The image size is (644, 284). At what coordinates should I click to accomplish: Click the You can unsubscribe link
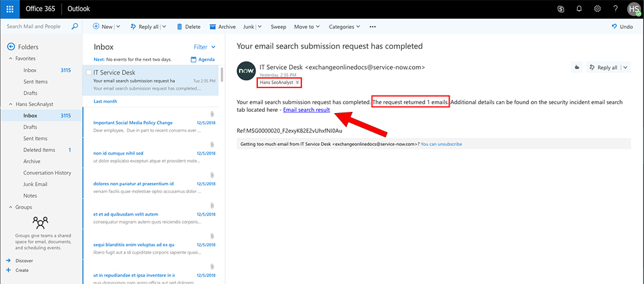[441, 144]
